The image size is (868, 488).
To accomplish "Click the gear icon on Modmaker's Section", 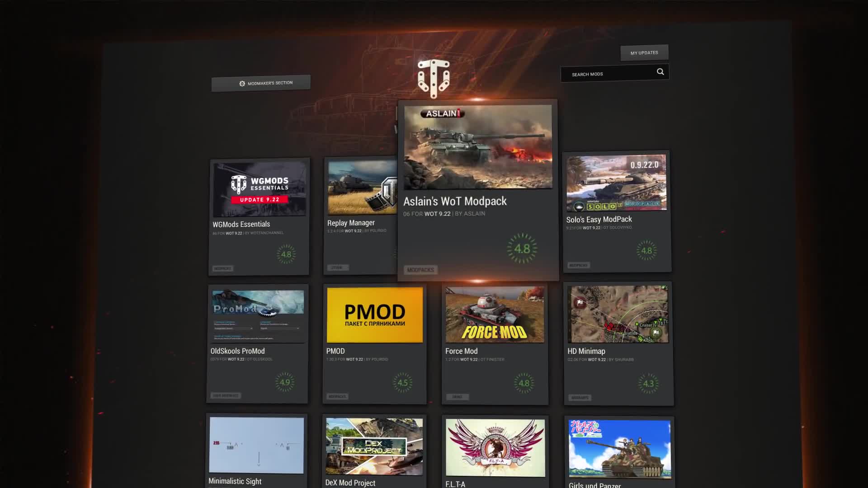I will tap(242, 84).
